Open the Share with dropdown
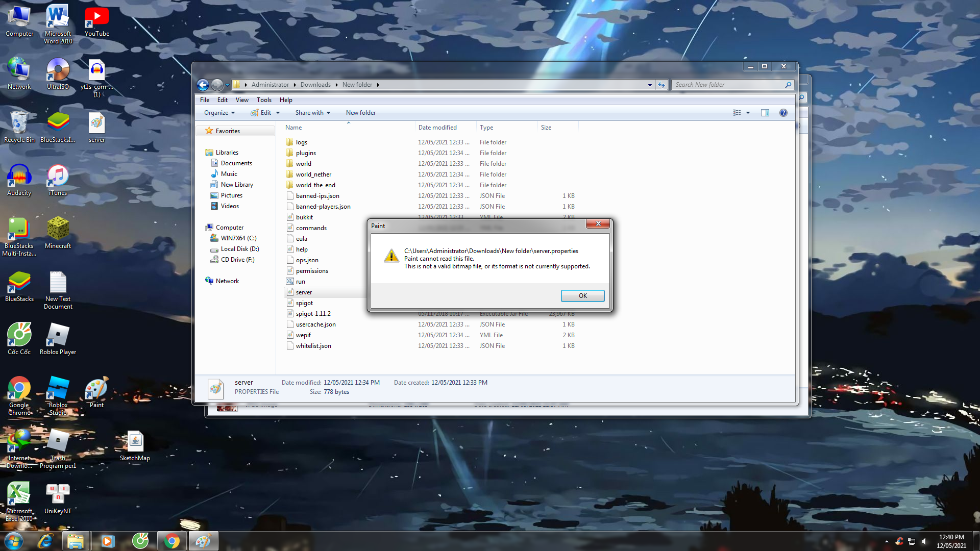980x551 pixels. [312, 113]
